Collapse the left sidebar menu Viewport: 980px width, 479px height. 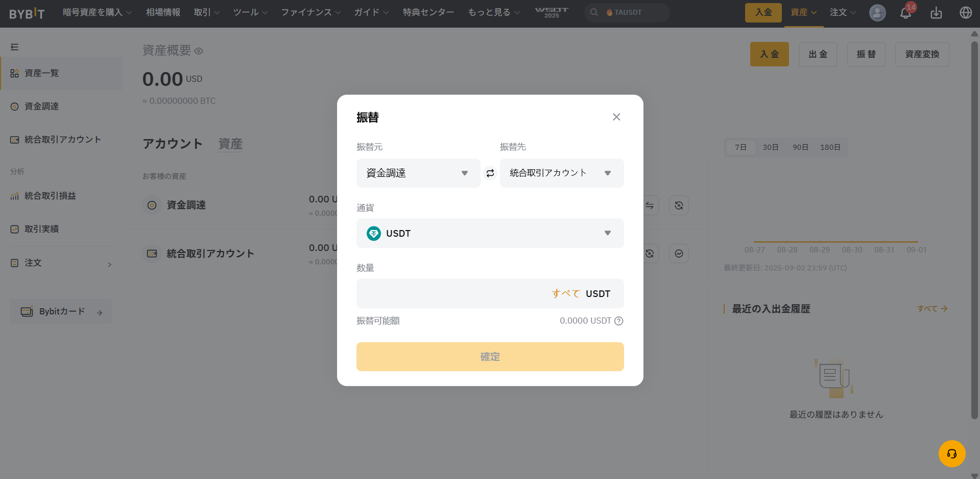[x=15, y=47]
